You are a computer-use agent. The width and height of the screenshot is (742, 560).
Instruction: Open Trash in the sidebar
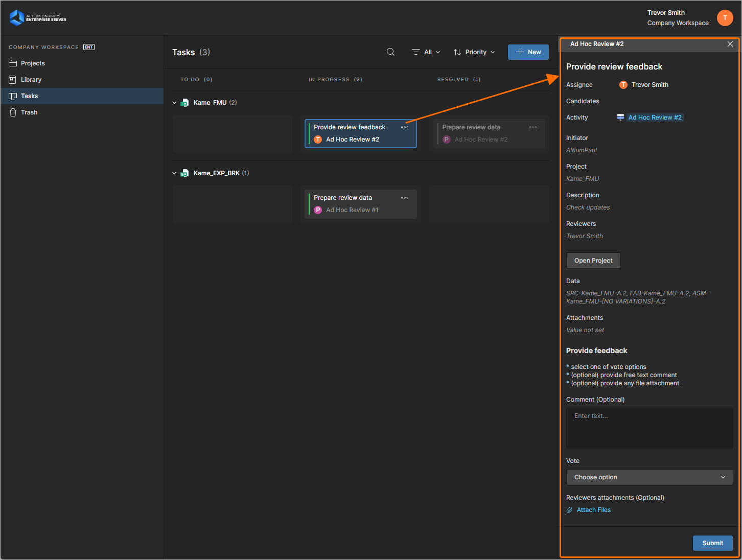click(x=29, y=112)
